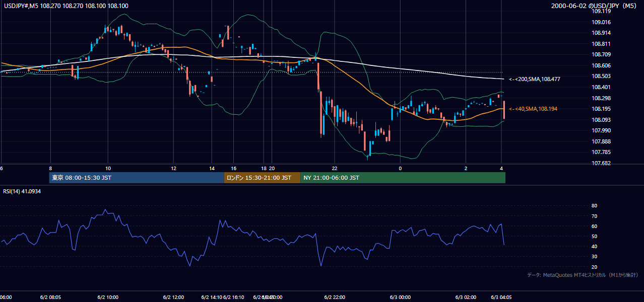
Task: Click price axis value 109.016
Action: [x=601, y=22]
